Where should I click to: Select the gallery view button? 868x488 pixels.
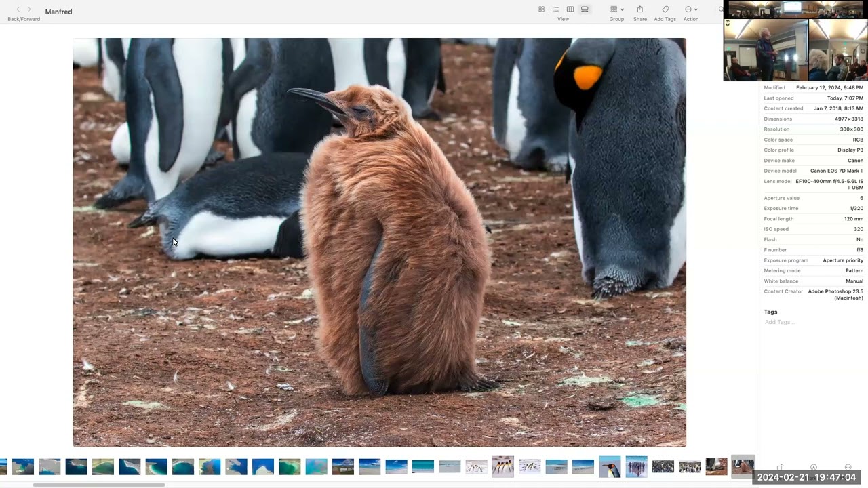tap(585, 9)
